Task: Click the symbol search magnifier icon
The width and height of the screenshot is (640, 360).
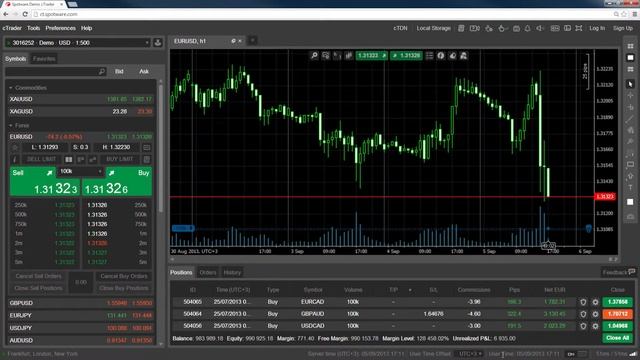Action: (102, 71)
